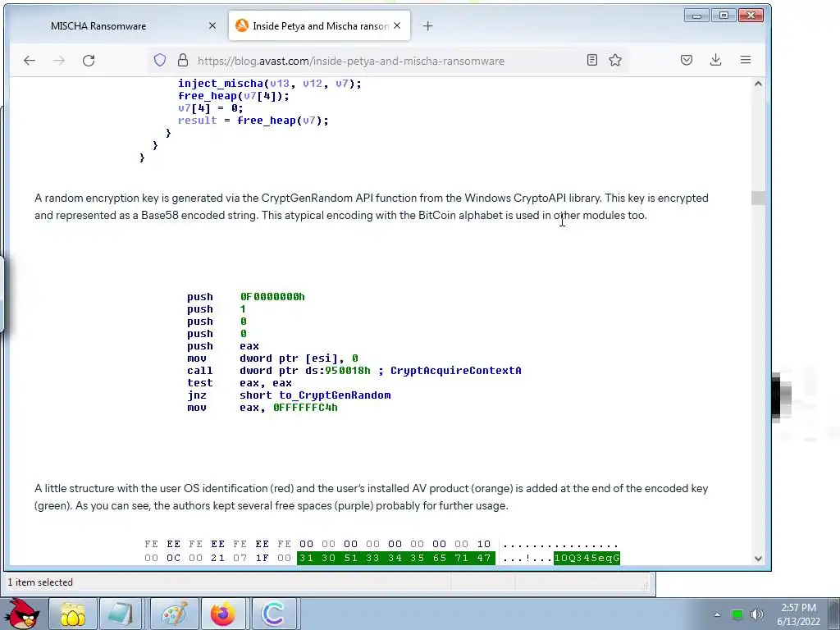Click the to_CryptGenRandom label
The image size is (840, 630).
335,395
